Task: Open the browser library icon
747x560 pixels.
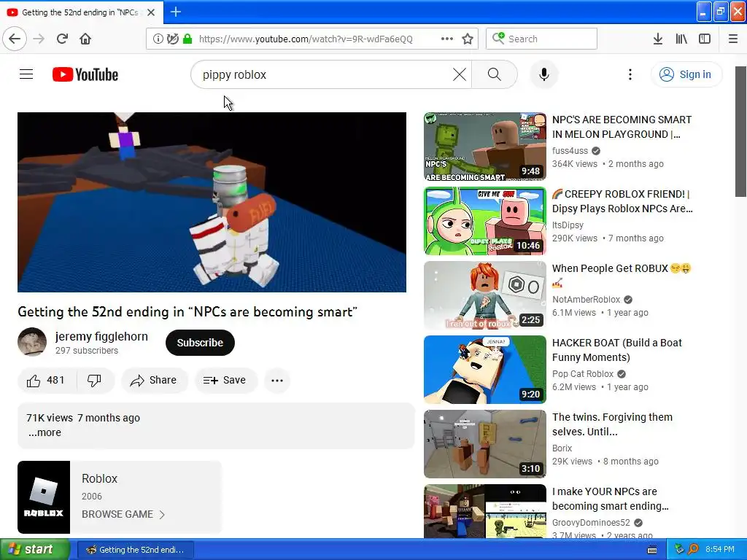Action: pyautogui.click(x=681, y=39)
